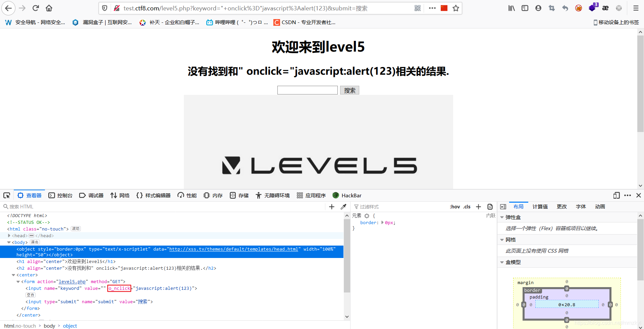Toggle the 溢出 badge on body element
Screen dimensions: 644x329
coord(35,242)
